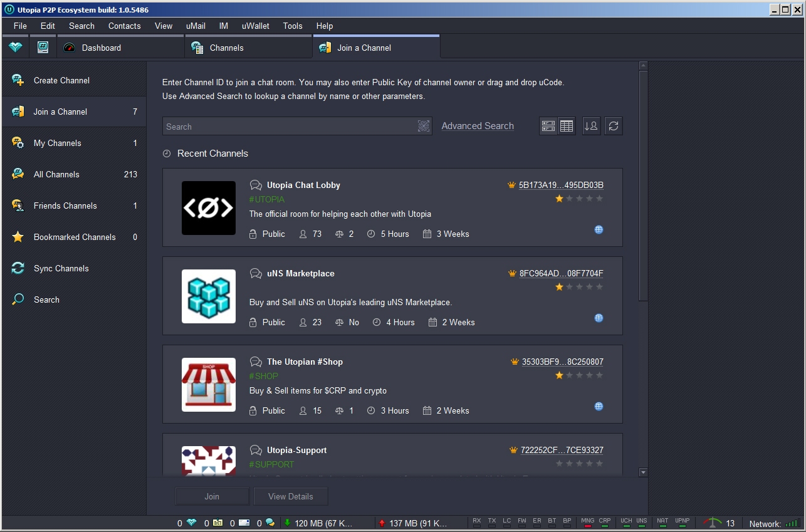Open the contact list icon beside the Dashboard tab
806x532 pixels.
click(43, 48)
